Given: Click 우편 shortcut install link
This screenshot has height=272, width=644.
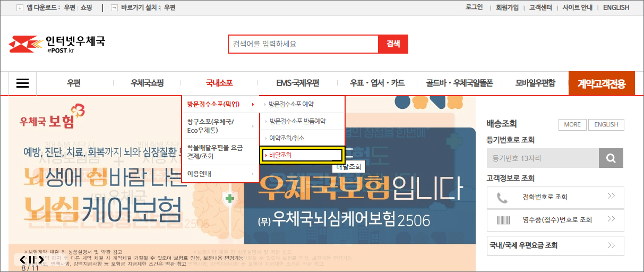Looking at the screenshot, I should 170,7.
